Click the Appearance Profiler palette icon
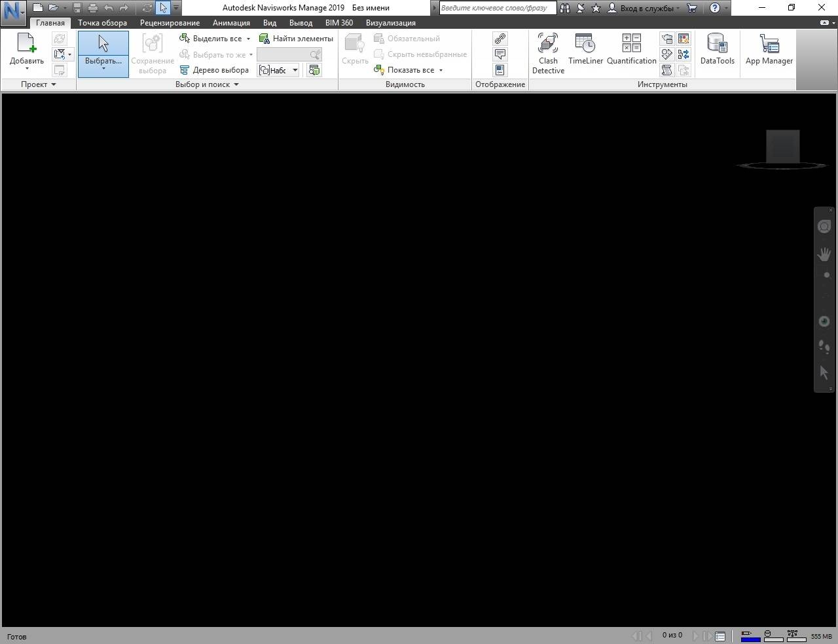This screenshot has height=644, width=838. pos(683,39)
